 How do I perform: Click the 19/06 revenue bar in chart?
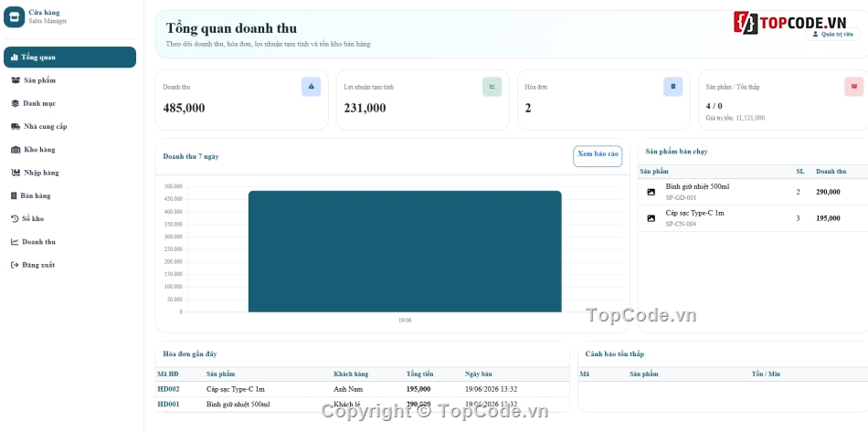click(x=405, y=252)
